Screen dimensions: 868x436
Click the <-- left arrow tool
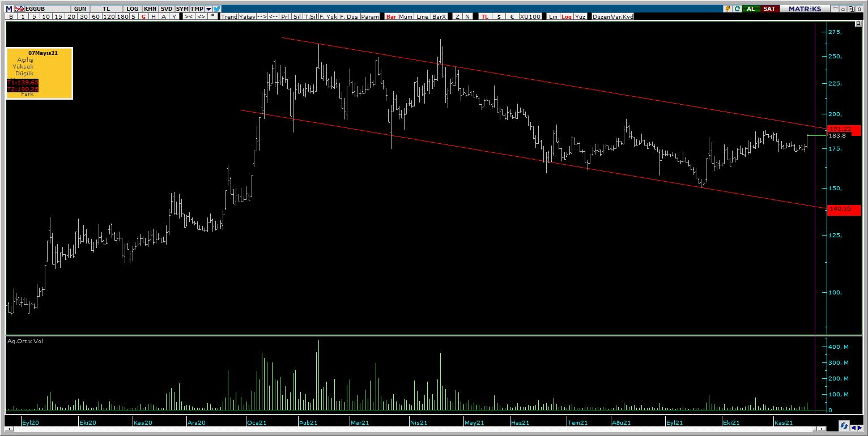[274, 17]
